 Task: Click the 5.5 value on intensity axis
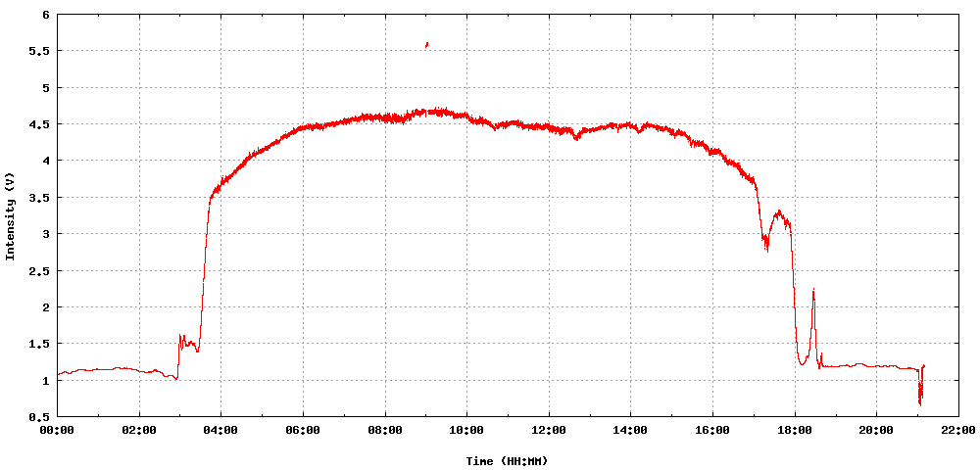tap(39, 51)
